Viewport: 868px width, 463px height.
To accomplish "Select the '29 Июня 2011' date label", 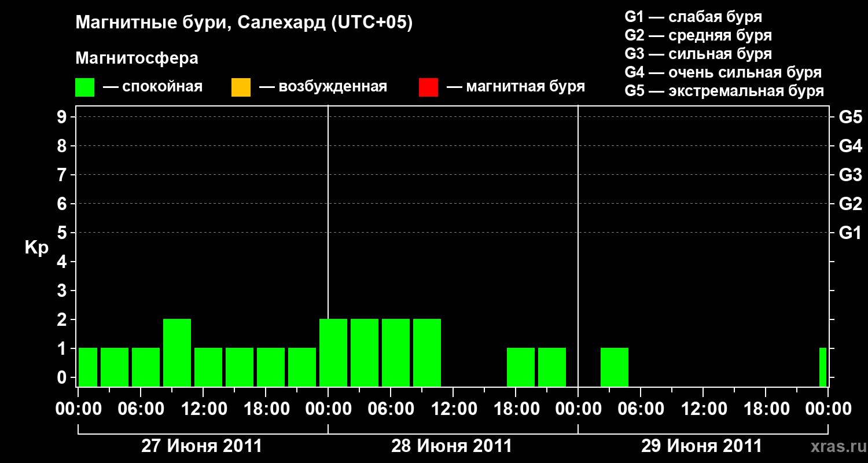I will click(x=702, y=446).
